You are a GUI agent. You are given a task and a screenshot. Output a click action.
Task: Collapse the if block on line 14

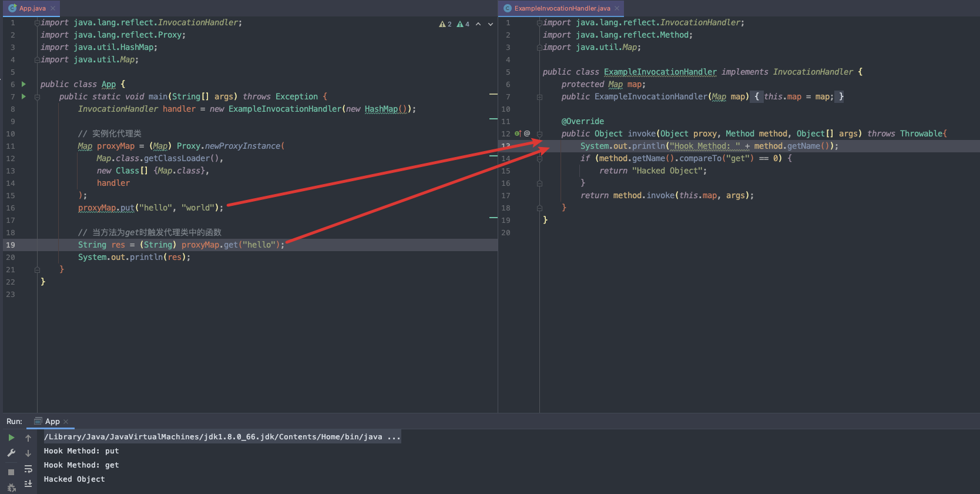539,158
